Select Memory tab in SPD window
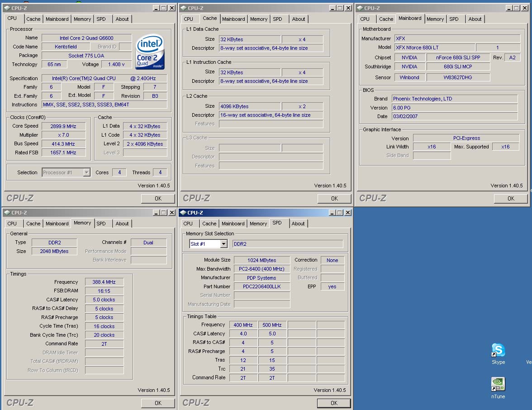The height and width of the screenshot is (410, 532). click(258, 224)
